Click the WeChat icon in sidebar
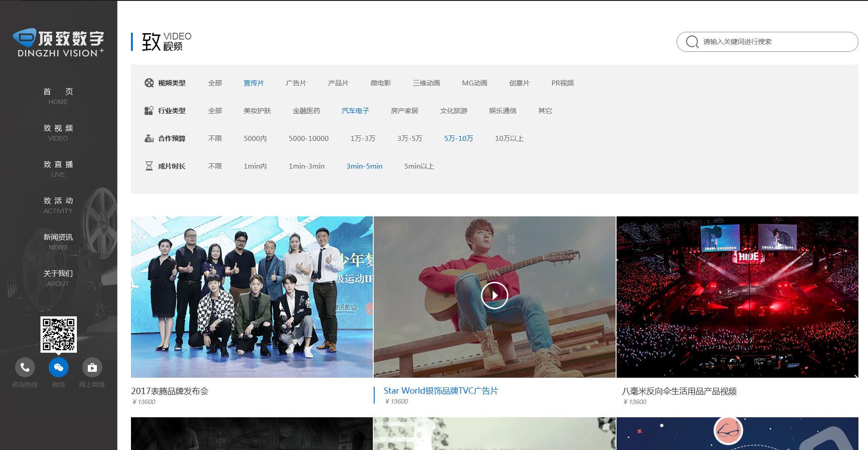 coord(59,367)
